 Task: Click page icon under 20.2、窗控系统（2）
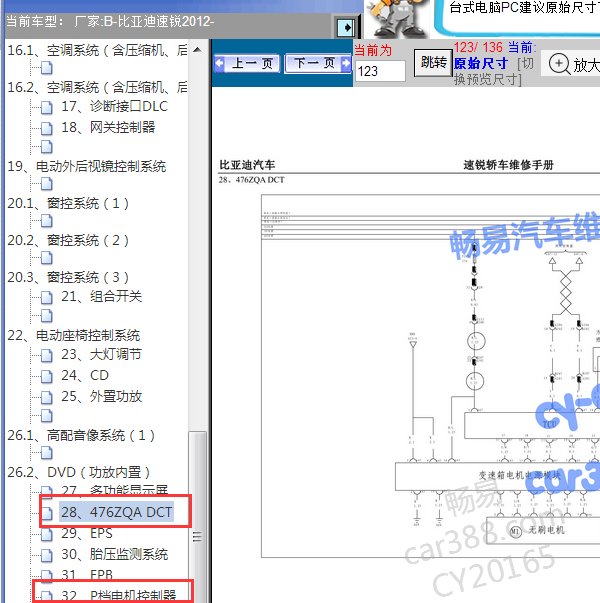47,258
